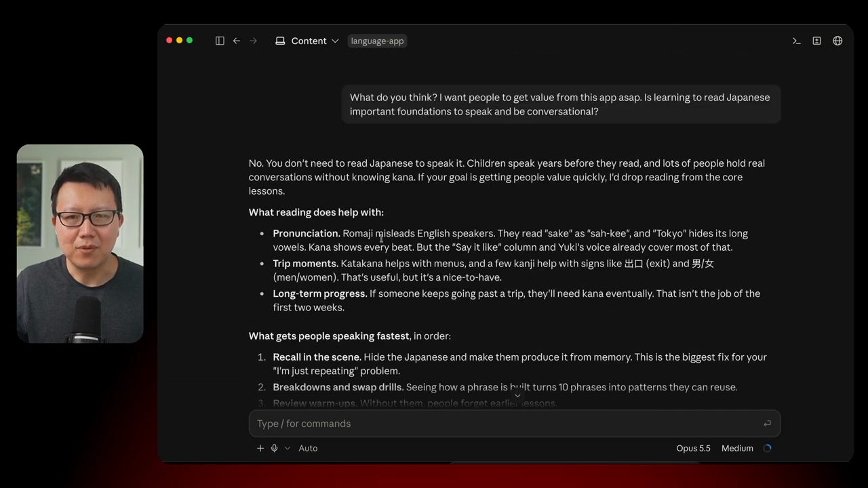Click the 'Breakdowns and swap drills.' list item
Viewport: 868px width, 488px height.
click(x=505, y=387)
